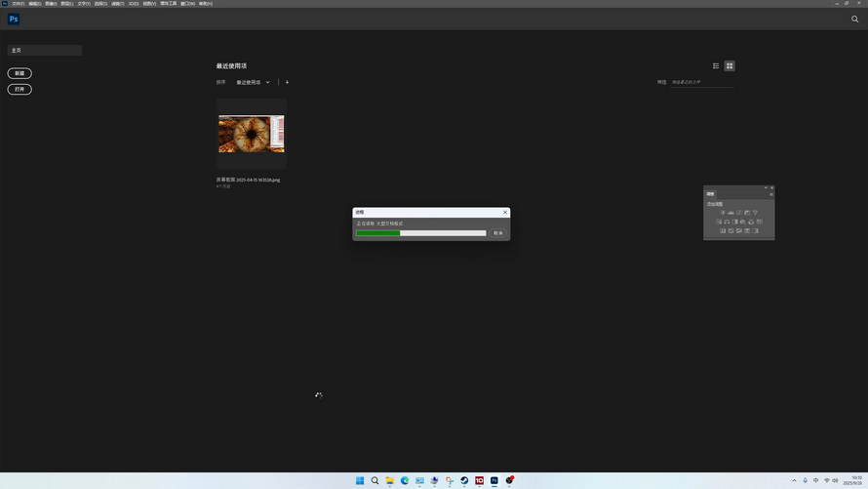Click the Brightness/Contrast adjustment icon
This screenshot has width=868, height=489.
click(x=723, y=213)
